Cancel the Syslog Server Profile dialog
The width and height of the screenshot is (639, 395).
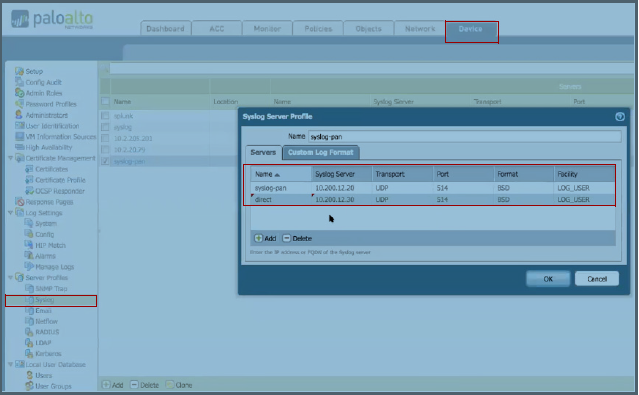597,279
